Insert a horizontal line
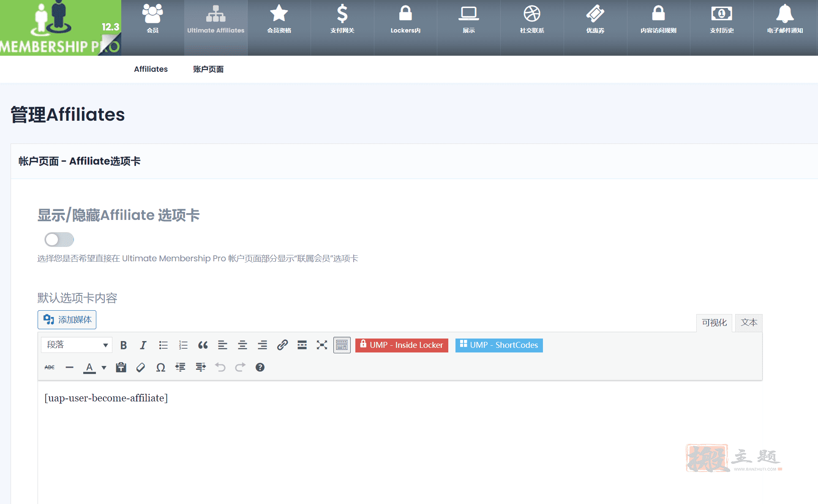The height and width of the screenshot is (504, 818). pyautogui.click(x=70, y=367)
